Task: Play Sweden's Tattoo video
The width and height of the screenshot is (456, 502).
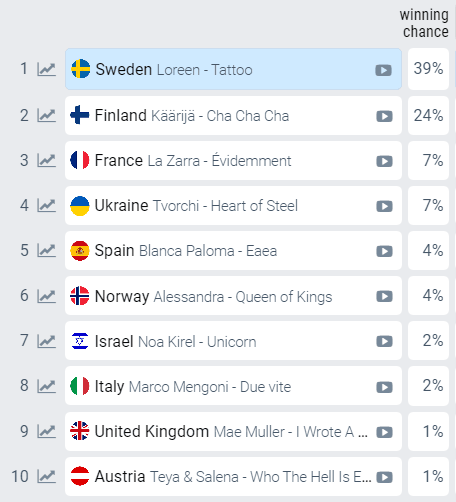Action: (383, 70)
